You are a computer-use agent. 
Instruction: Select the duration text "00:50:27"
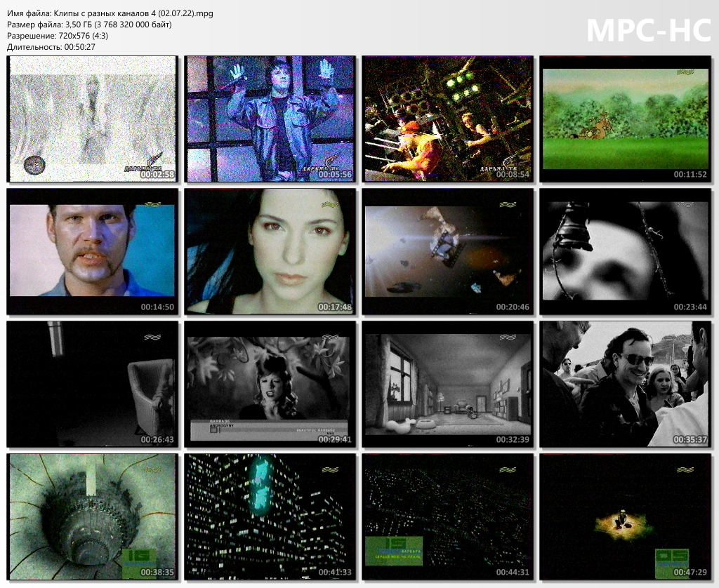click(x=80, y=47)
